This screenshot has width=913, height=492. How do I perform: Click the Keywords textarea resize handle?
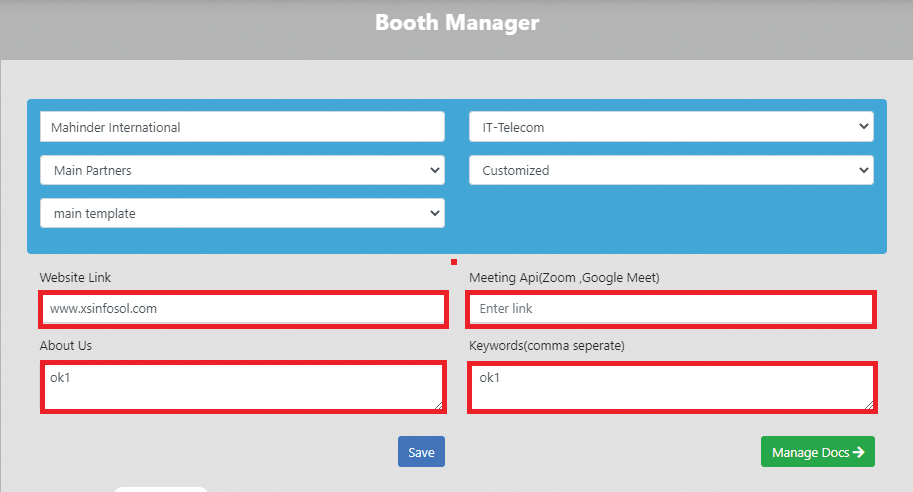[x=867, y=404]
